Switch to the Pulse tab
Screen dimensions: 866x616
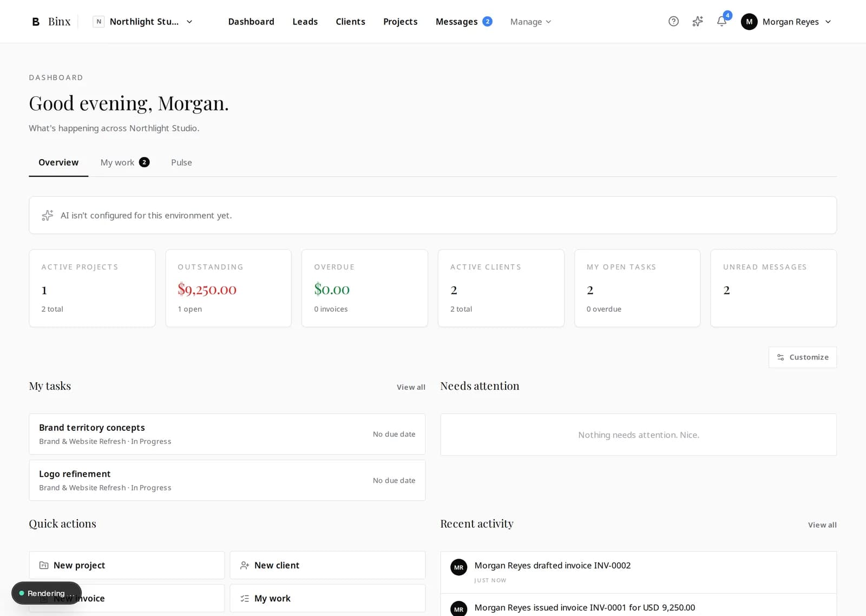tap(181, 162)
